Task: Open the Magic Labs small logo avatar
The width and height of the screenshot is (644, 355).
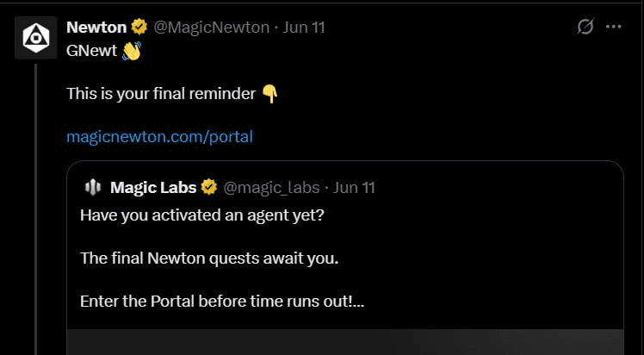Action: tap(93, 188)
